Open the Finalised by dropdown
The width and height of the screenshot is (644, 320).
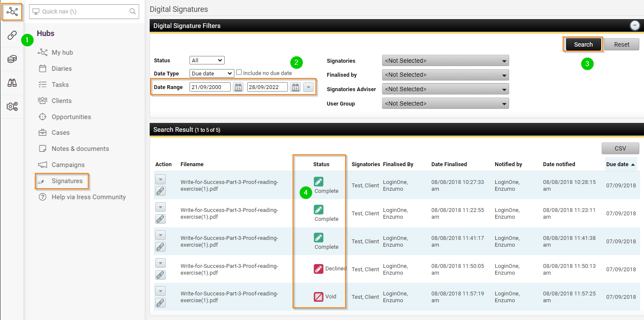[x=446, y=75]
